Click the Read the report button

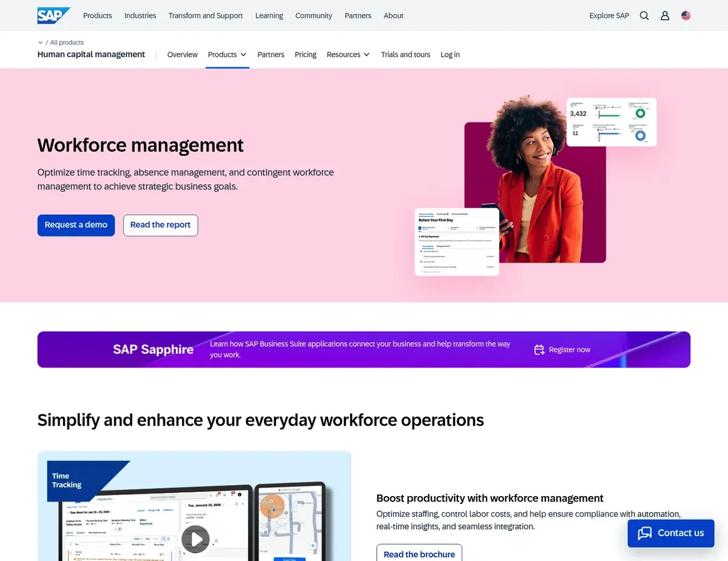click(160, 225)
